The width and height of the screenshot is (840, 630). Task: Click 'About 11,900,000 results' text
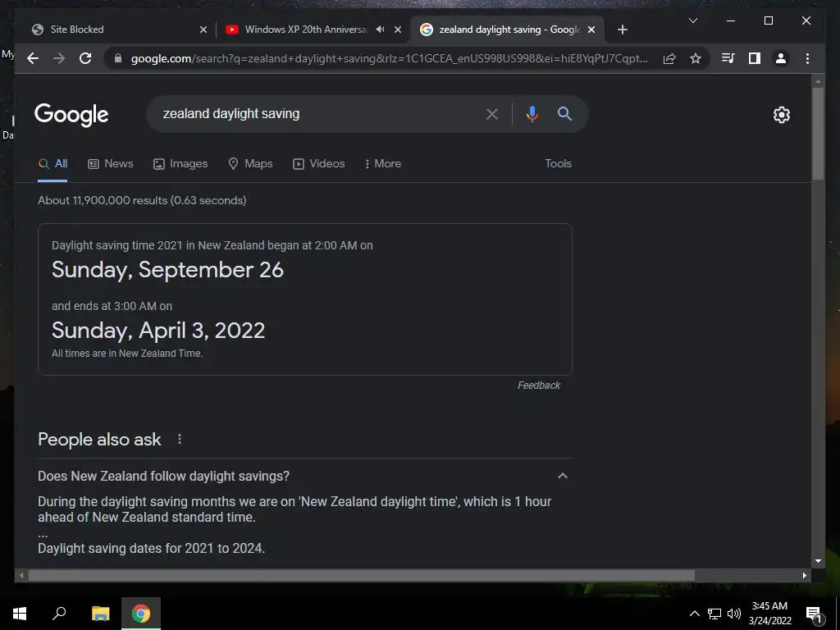[103, 200]
